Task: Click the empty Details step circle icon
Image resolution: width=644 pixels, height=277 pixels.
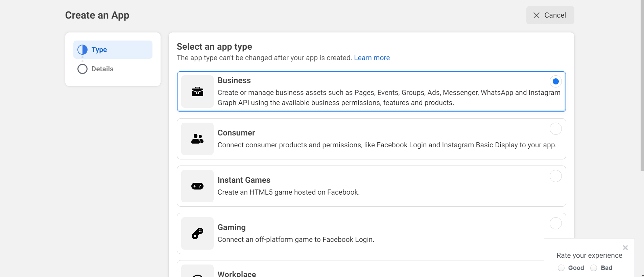Action: pyautogui.click(x=82, y=69)
